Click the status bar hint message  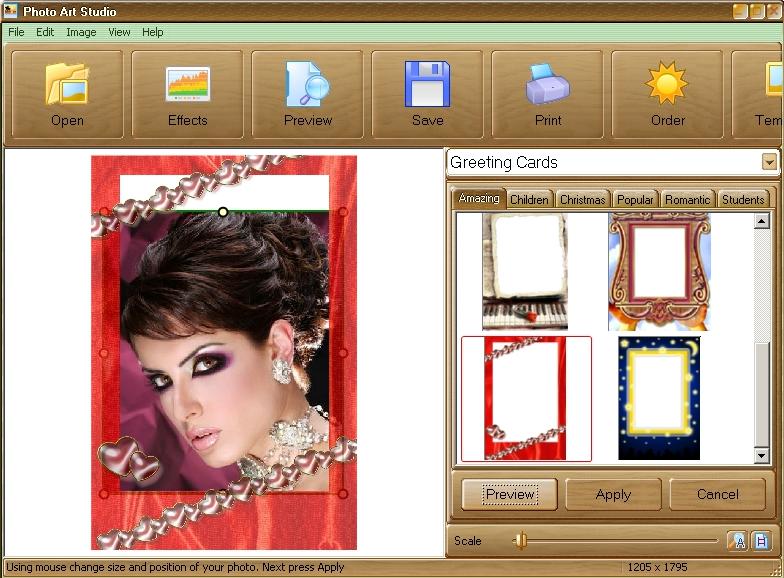tap(175, 567)
